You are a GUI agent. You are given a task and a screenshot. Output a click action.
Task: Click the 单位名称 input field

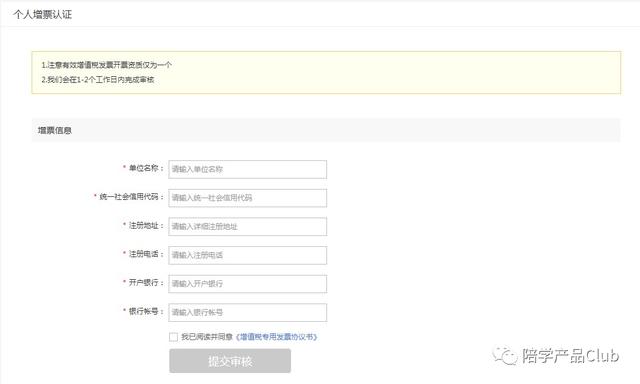pos(247,169)
